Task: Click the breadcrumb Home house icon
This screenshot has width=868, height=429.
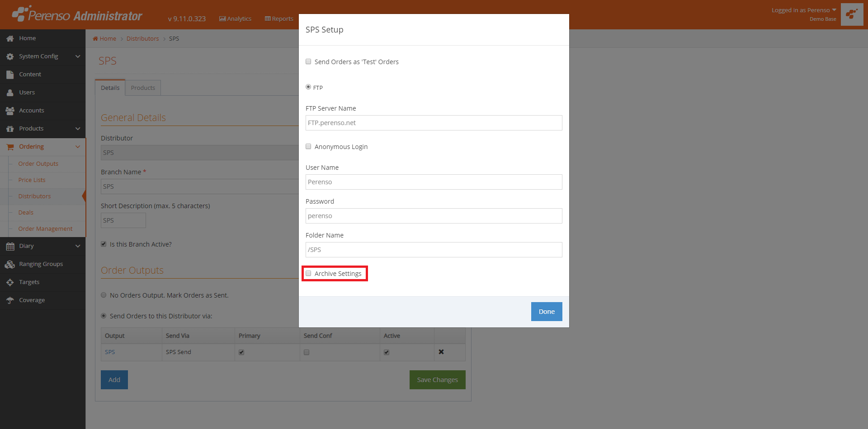Action: 95,38
